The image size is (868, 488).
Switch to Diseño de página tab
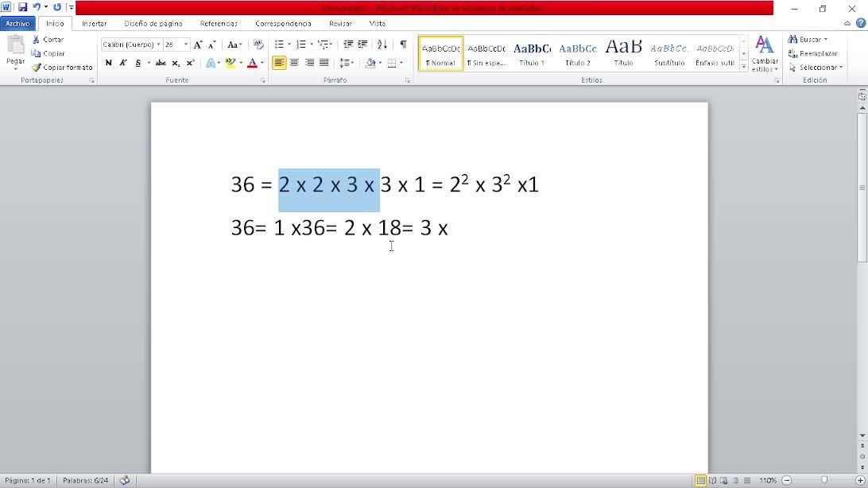[x=153, y=23]
